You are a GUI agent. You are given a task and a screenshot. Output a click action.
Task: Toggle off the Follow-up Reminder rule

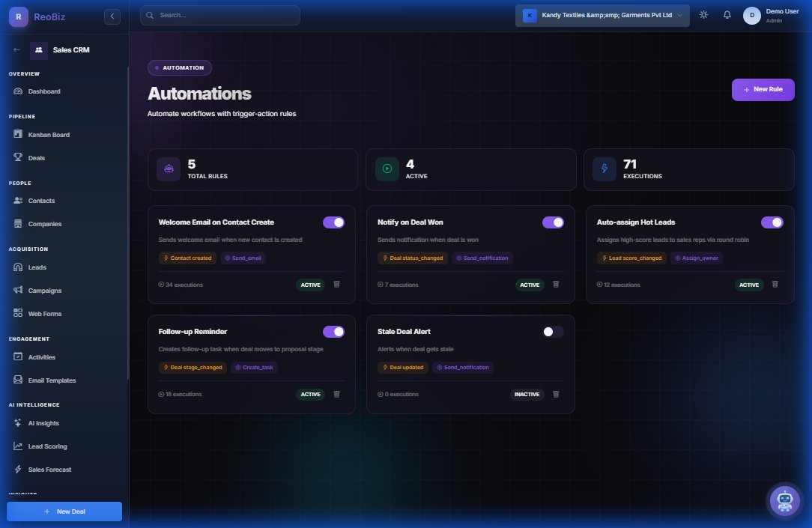click(x=333, y=331)
